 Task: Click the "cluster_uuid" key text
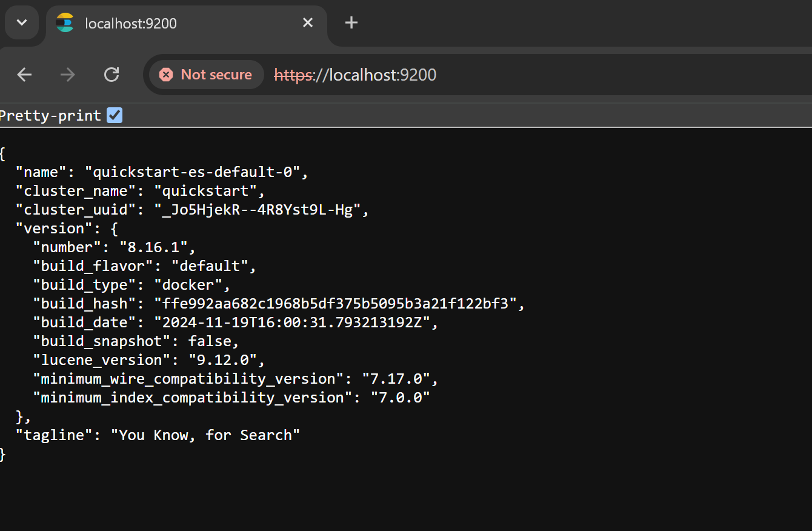tap(81, 210)
